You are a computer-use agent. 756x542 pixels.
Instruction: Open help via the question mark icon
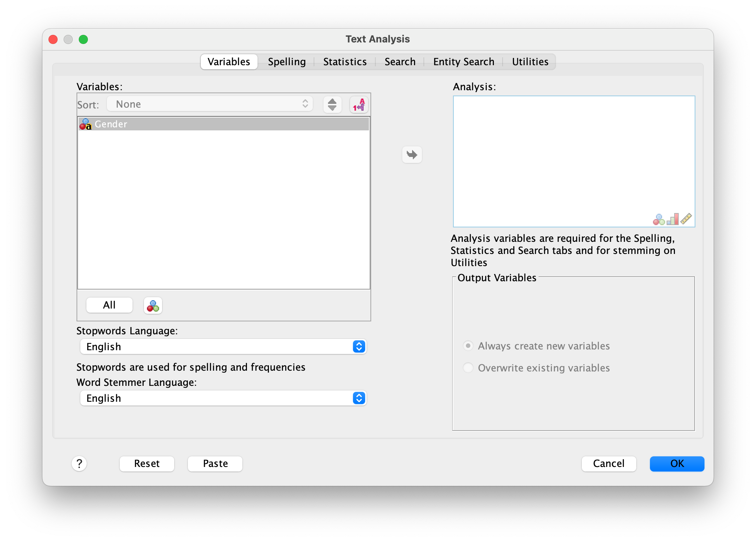coord(79,464)
